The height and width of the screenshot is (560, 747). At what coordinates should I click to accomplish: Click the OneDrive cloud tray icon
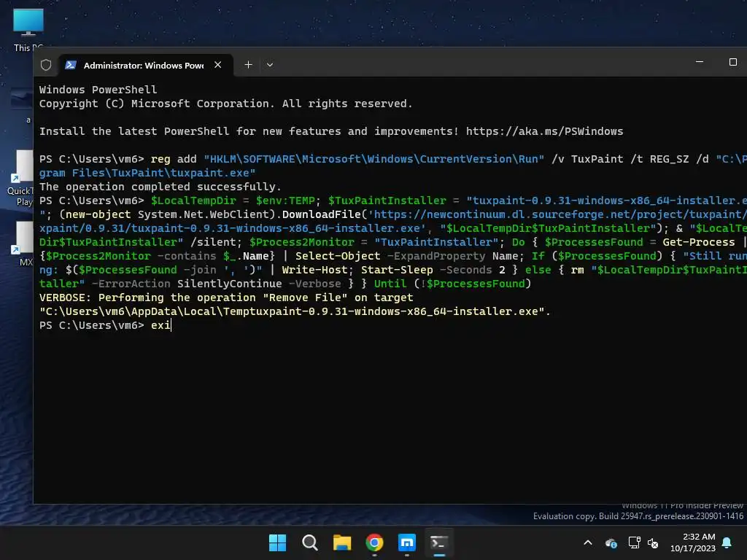pos(611,542)
